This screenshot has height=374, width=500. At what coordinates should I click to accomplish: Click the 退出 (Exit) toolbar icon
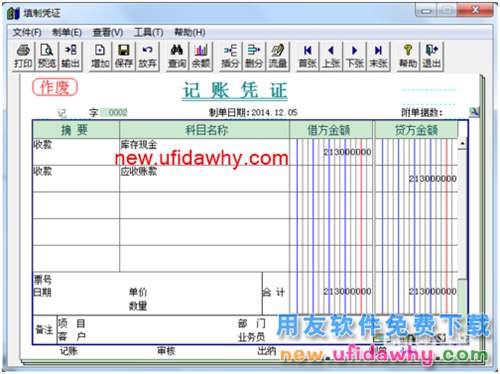432,56
